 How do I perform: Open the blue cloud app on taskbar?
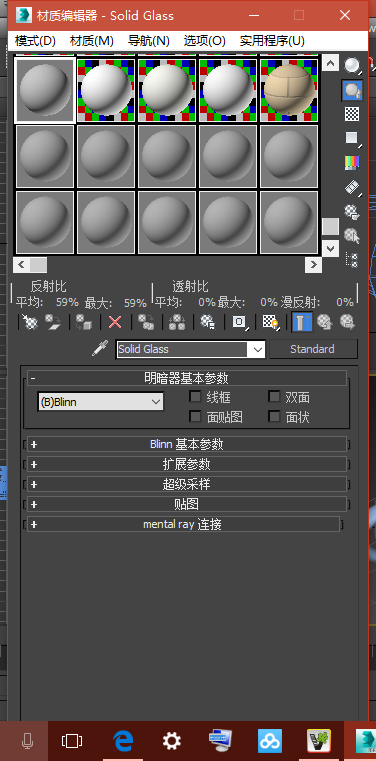[x=270, y=741]
